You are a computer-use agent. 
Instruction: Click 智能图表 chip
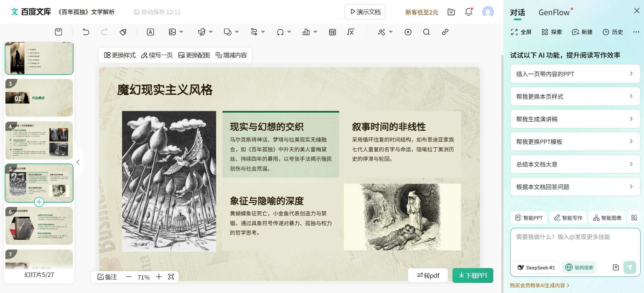pyautogui.click(x=607, y=218)
